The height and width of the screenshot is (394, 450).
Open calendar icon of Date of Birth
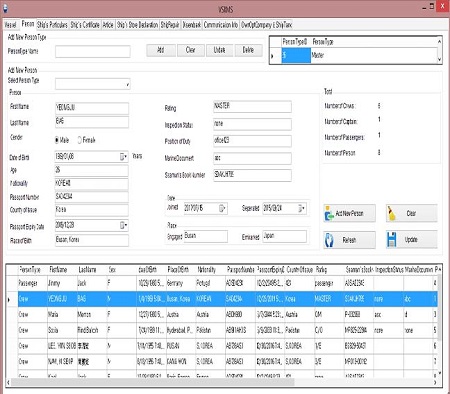click(x=123, y=156)
